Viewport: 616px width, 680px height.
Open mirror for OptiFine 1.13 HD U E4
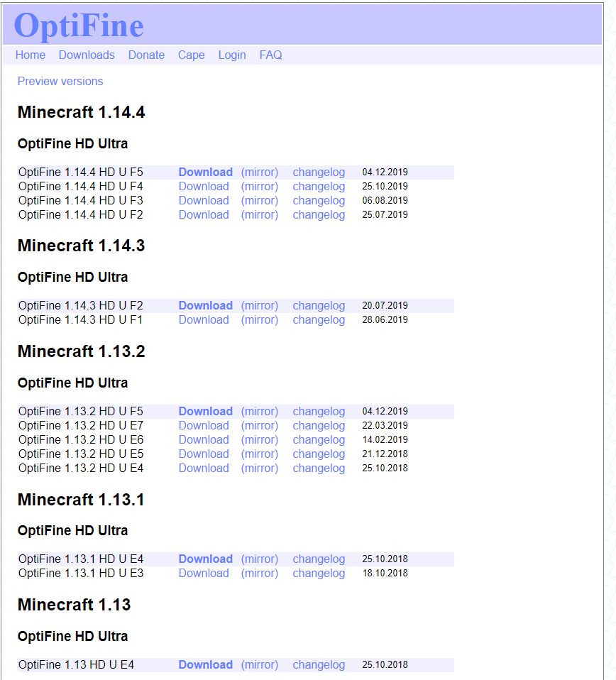(x=260, y=665)
